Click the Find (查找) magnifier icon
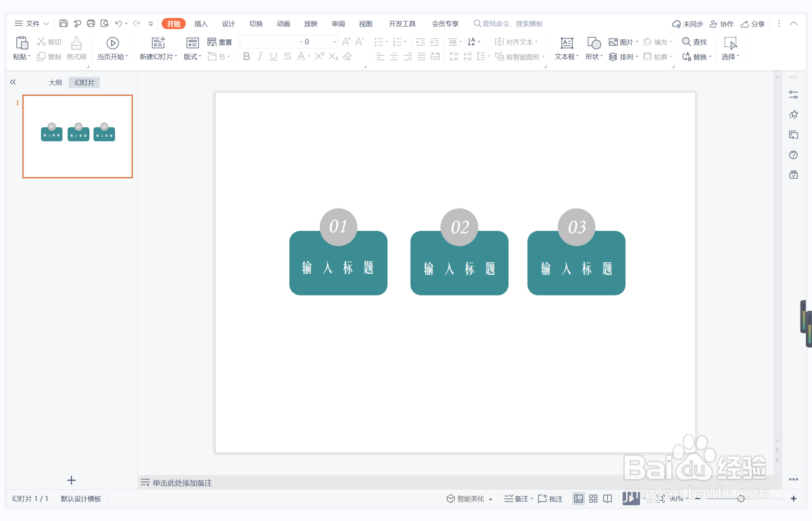The width and height of the screenshot is (812, 521). [x=686, y=42]
